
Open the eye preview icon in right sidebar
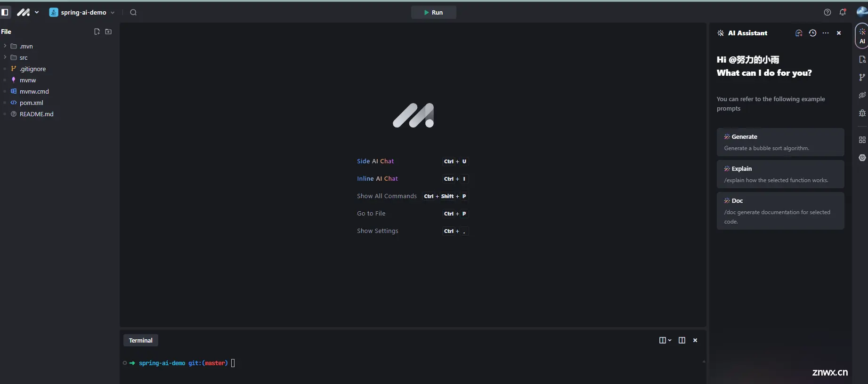(x=862, y=95)
